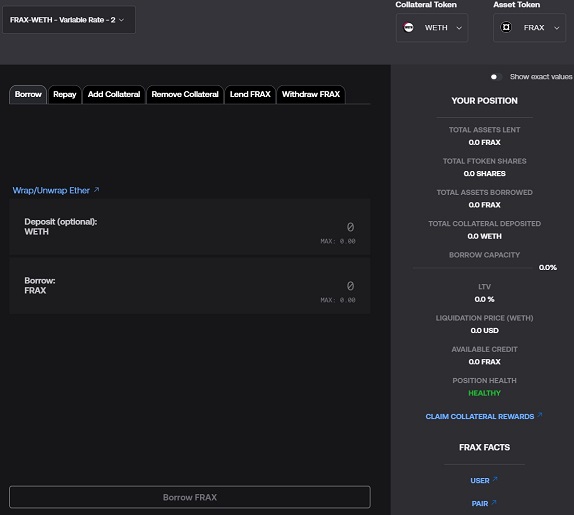
Task: Click the YOUR POSITION heading
Action: (x=484, y=101)
